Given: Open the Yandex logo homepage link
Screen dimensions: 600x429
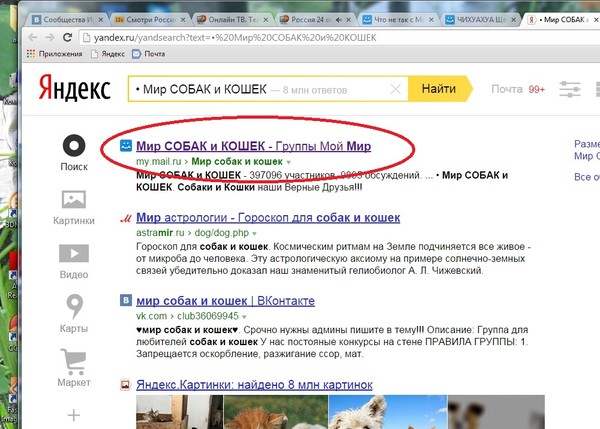Looking at the screenshot, I should click(x=75, y=88).
